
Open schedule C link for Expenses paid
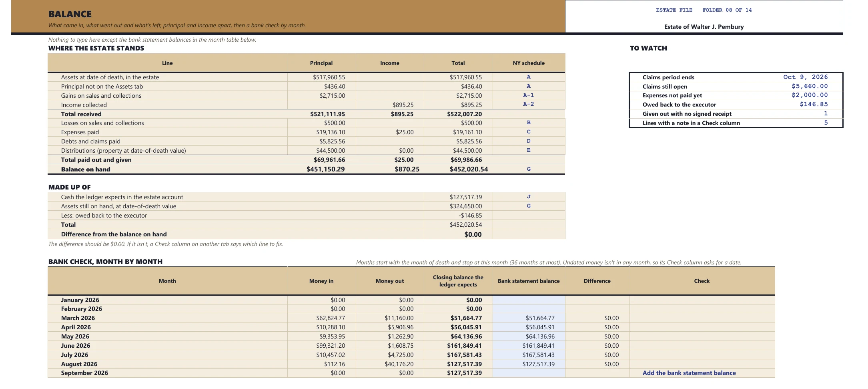pyautogui.click(x=528, y=132)
